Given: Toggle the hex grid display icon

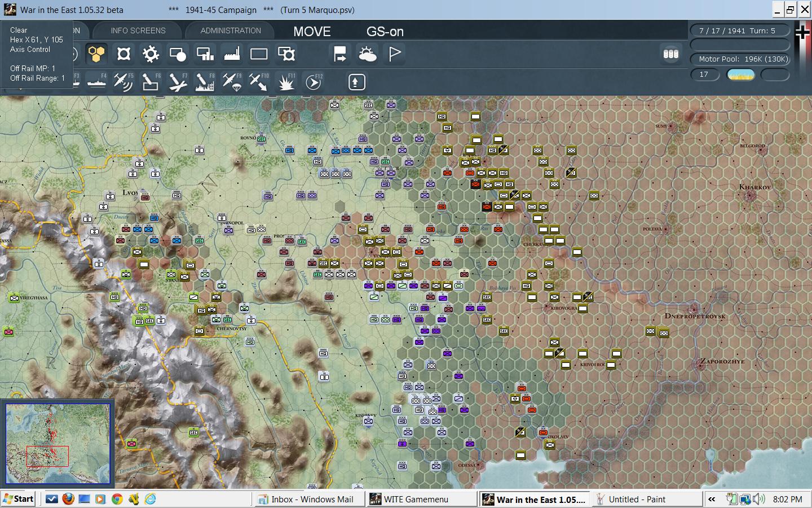Looking at the screenshot, I should point(96,54).
